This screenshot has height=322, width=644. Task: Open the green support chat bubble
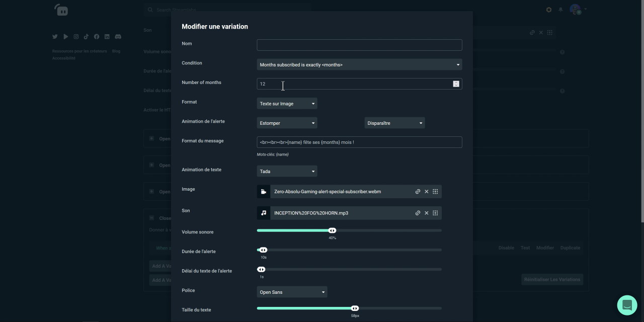click(x=627, y=305)
